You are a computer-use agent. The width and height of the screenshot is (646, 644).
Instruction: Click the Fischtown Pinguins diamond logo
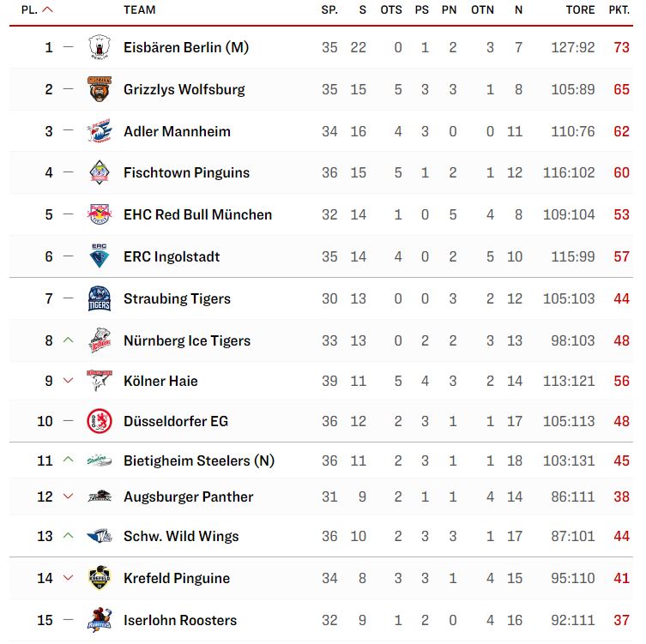100,172
